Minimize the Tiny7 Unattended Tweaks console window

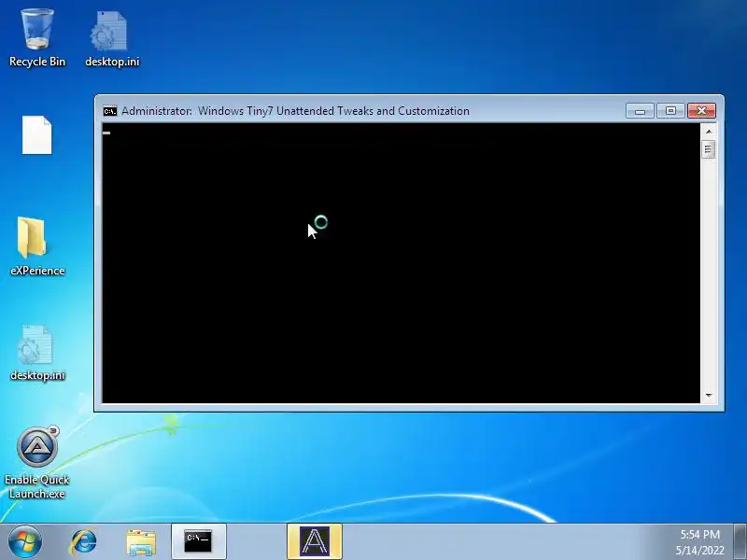pyautogui.click(x=640, y=111)
